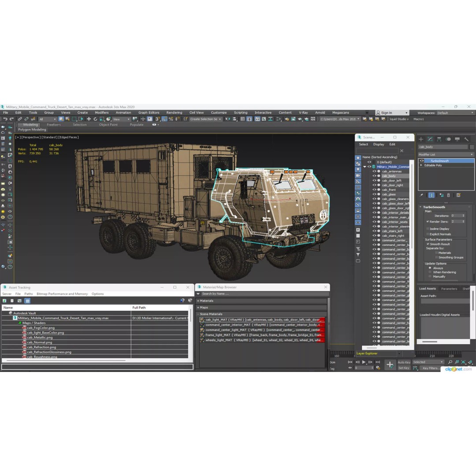This screenshot has height=476, width=476.
Task: Open the Modifier List dropdown
Action: tap(446, 155)
